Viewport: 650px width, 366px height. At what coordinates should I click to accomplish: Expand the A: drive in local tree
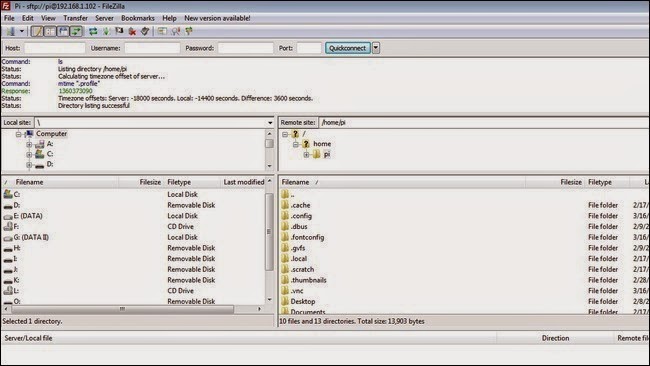pyautogui.click(x=29, y=144)
